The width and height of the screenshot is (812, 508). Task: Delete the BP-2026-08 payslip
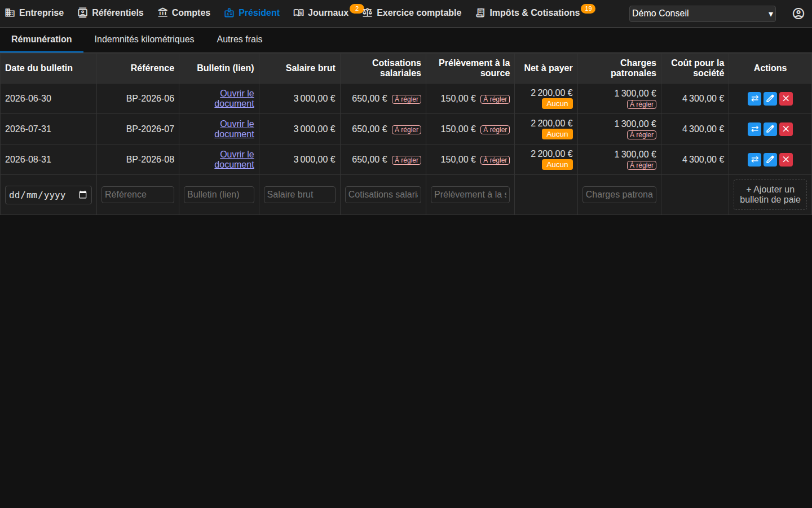tap(786, 160)
